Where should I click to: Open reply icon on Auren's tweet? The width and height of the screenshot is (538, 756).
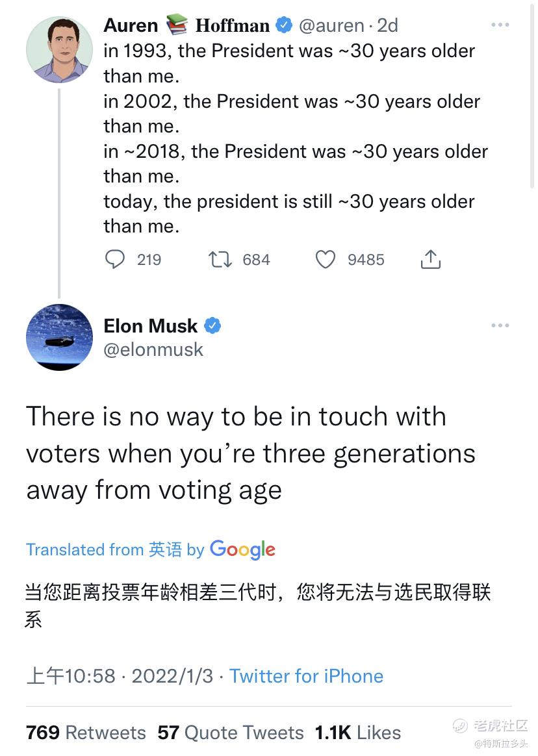click(x=115, y=259)
